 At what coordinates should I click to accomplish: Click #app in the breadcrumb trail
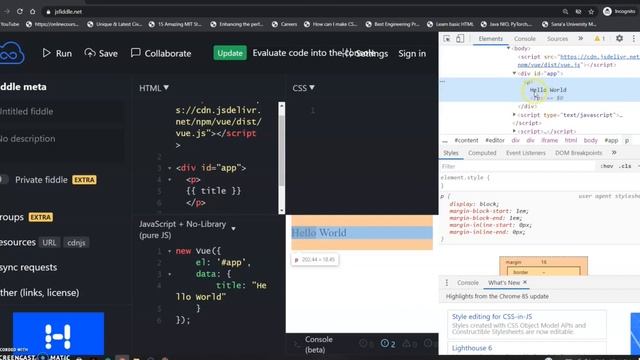coord(611,140)
